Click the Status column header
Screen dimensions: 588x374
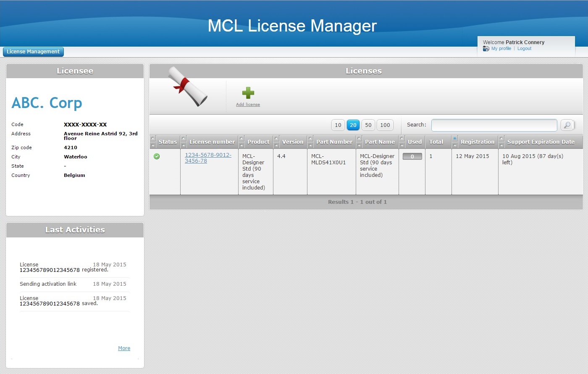tap(168, 142)
